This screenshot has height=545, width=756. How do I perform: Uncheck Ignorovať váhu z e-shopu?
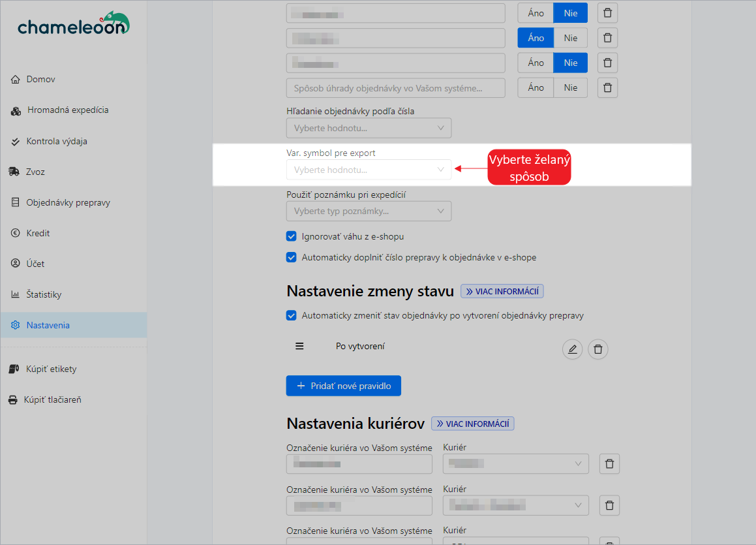(292, 236)
